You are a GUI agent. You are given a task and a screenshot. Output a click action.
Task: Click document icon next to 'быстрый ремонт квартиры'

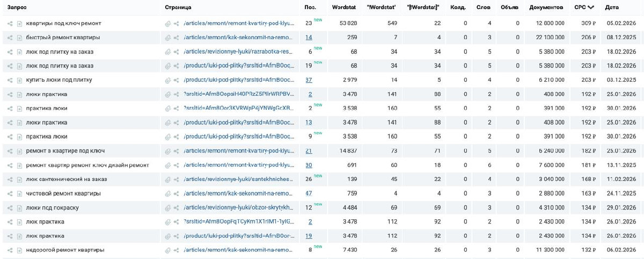point(19,38)
